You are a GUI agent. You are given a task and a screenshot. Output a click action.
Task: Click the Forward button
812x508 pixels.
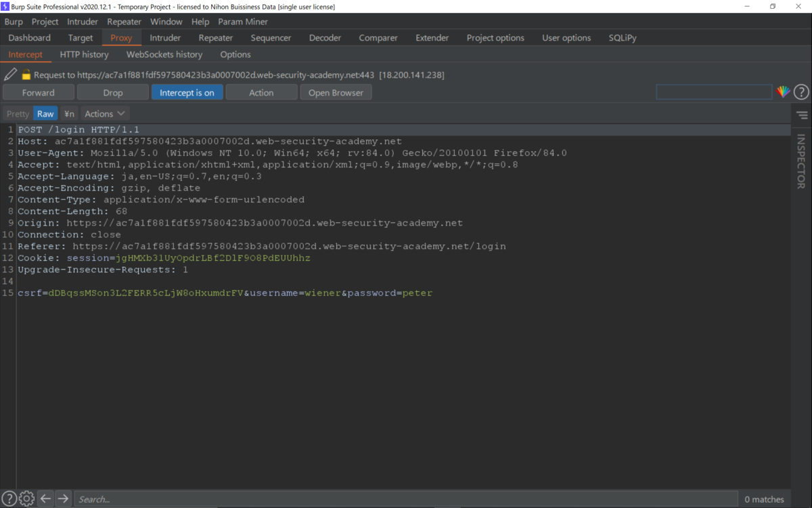click(39, 92)
